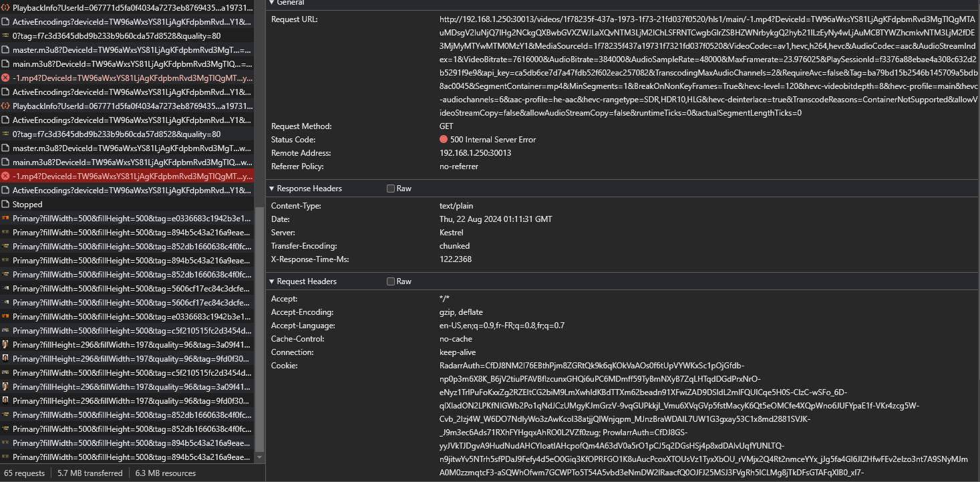Click the scroll-down arrow of the request list
This screenshot has width=980, height=482.
(260, 458)
